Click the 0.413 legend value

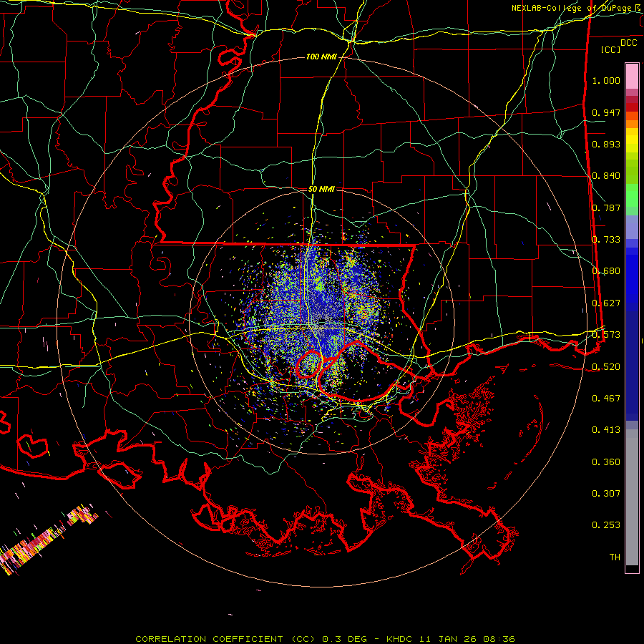coord(606,430)
